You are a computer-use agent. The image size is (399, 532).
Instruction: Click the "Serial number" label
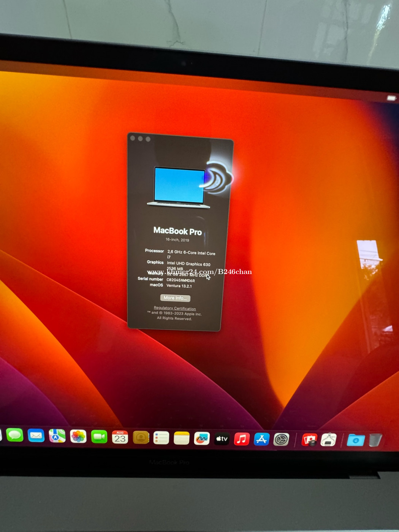click(x=150, y=279)
